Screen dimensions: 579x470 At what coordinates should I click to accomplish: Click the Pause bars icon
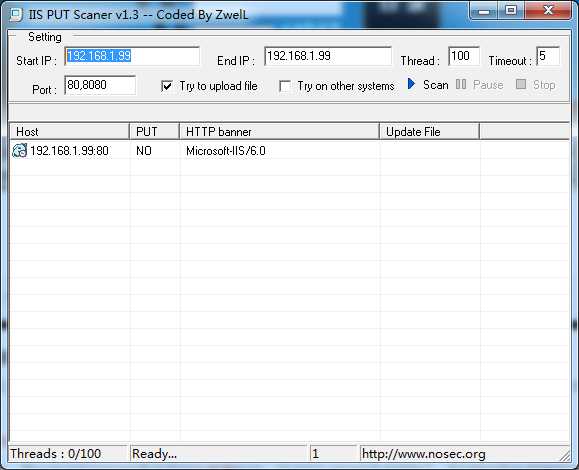[461, 85]
